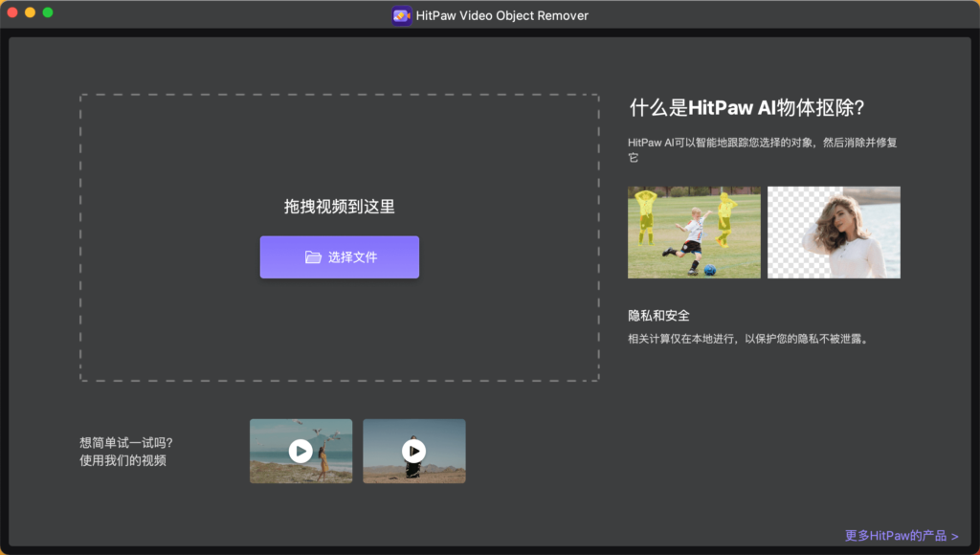
Task: Play the seagull beach sample video
Action: [x=301, y=451]
